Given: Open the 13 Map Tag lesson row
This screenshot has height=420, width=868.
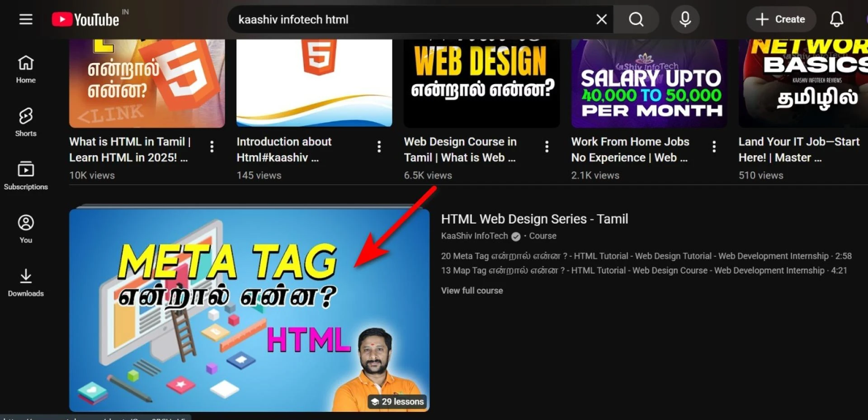Looking at the screenshot, I should [644, 271].
